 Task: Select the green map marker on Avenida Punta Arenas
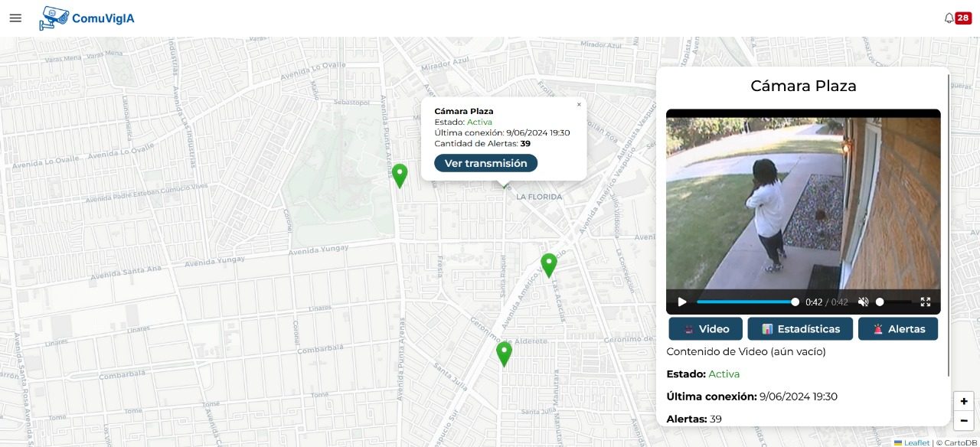tap(399, 175)
